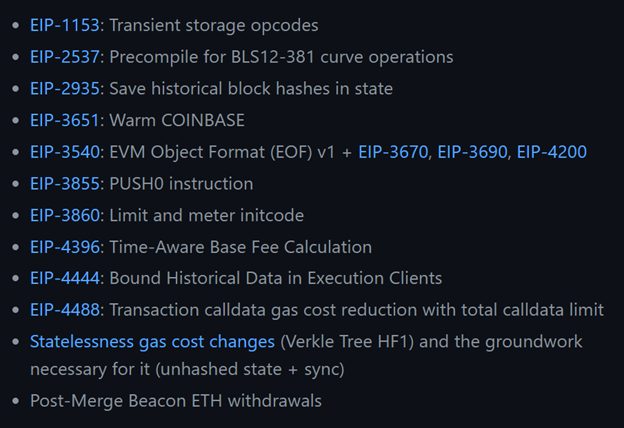Open the EIP-4396 link
Image resolution: width=624 pixels, height=428 pixels.
click(64, 247)
